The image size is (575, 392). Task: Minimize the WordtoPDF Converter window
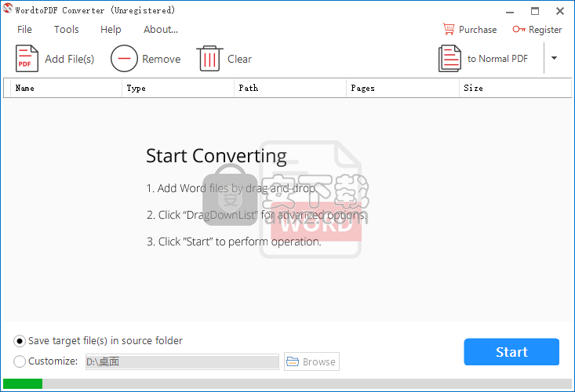tap(510, 11)
